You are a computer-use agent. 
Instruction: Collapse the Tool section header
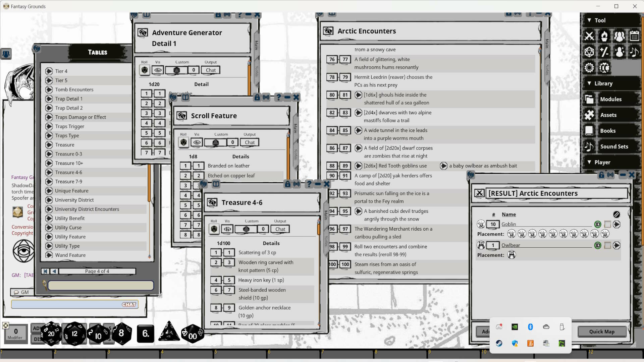[589, 20]
